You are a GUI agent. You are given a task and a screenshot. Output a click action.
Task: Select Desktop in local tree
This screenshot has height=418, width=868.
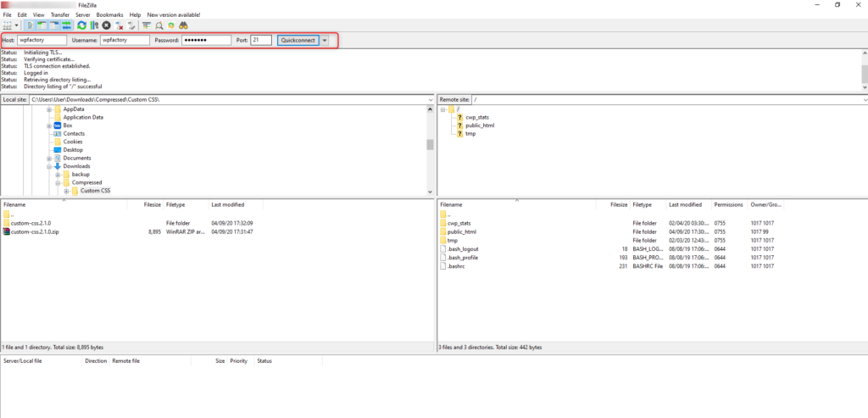coord(73,150)
